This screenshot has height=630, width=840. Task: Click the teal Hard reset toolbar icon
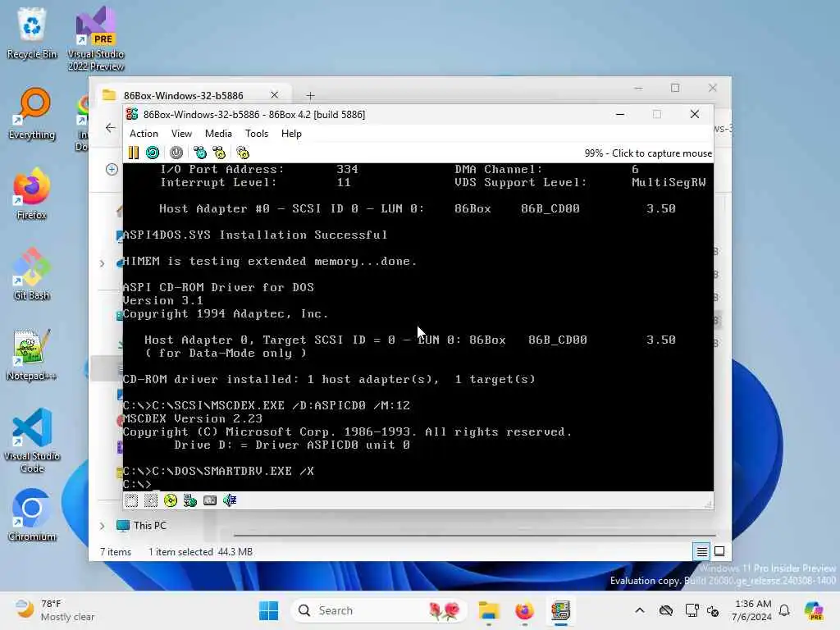(x=153, y=153)
